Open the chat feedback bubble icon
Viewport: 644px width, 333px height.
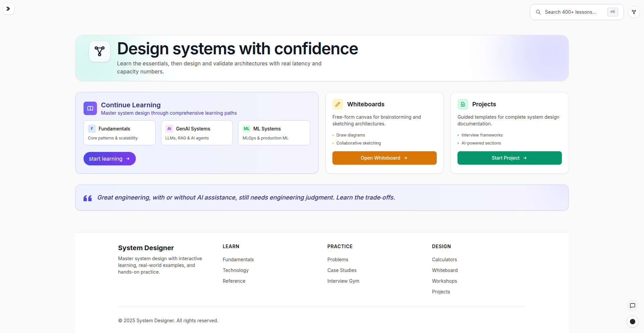(632, 306)
